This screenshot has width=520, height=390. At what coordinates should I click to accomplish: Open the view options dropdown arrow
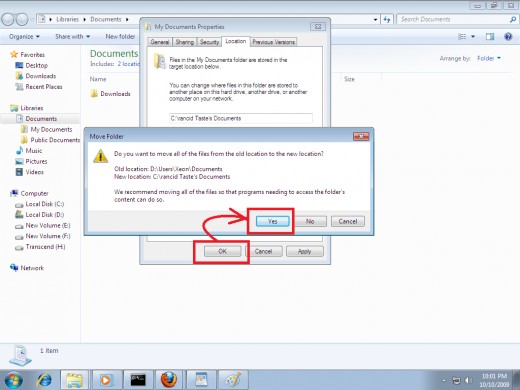473,36
